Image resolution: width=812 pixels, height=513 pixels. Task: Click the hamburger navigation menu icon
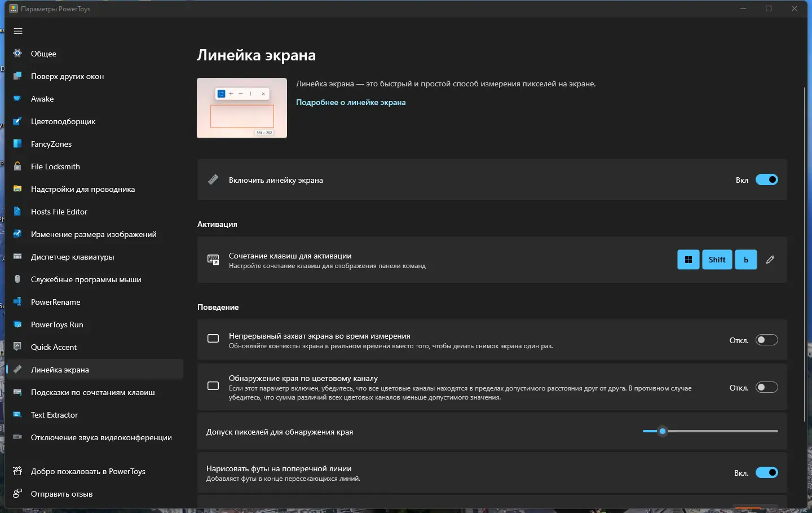pos(18,31)
